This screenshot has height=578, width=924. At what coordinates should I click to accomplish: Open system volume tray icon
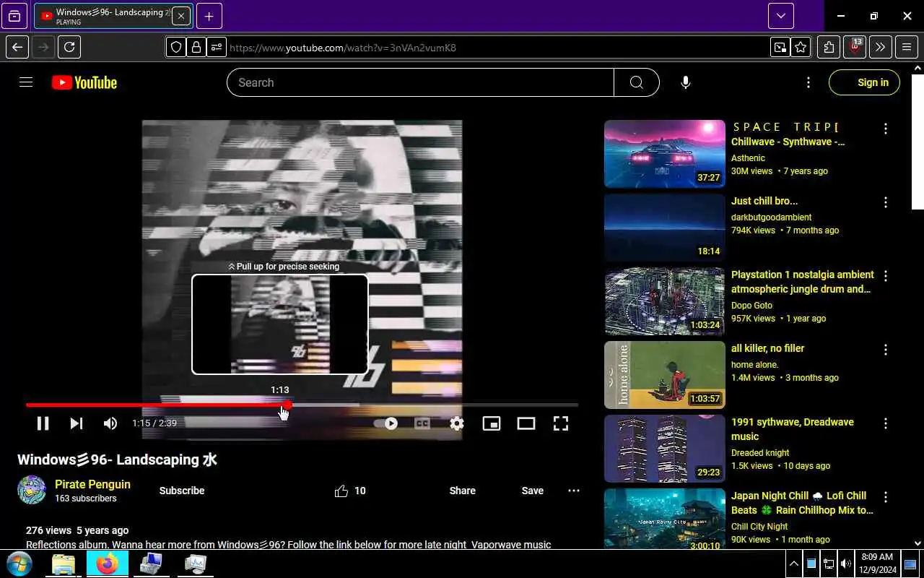[x=846, y=564]
